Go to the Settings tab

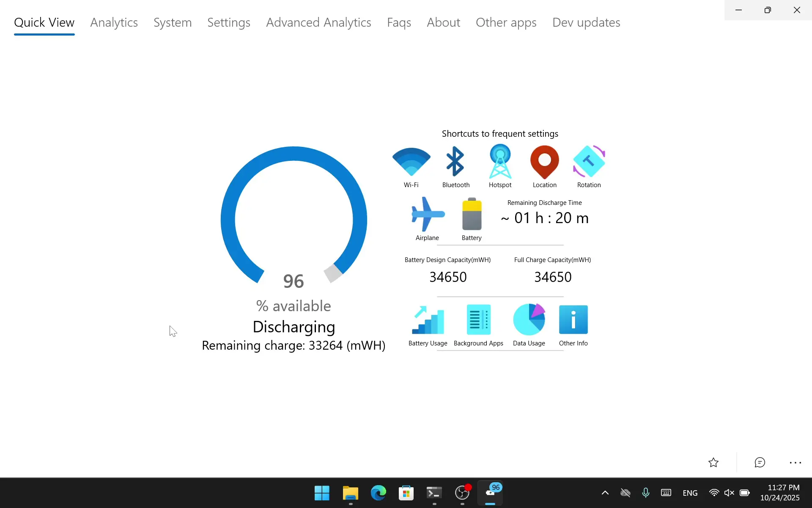pyautogui.click(x=228, y=22)
